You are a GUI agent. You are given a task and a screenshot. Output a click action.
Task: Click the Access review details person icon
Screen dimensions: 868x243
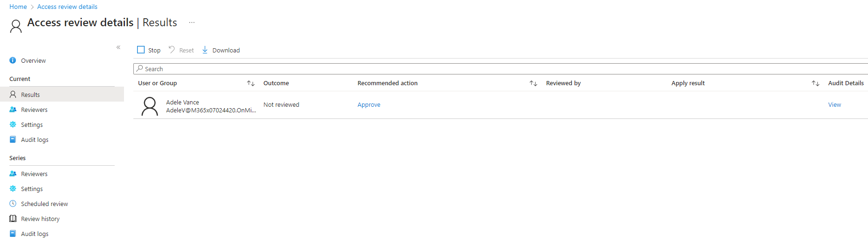coord(16,26)
